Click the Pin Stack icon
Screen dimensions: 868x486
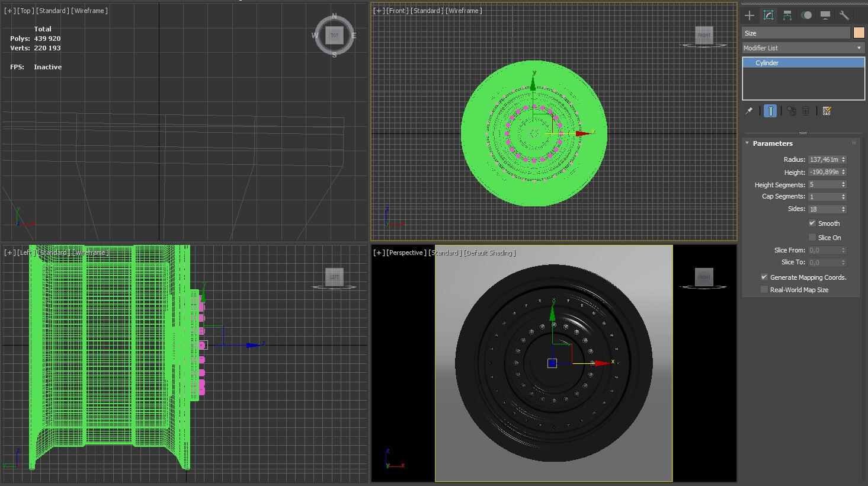749,111
